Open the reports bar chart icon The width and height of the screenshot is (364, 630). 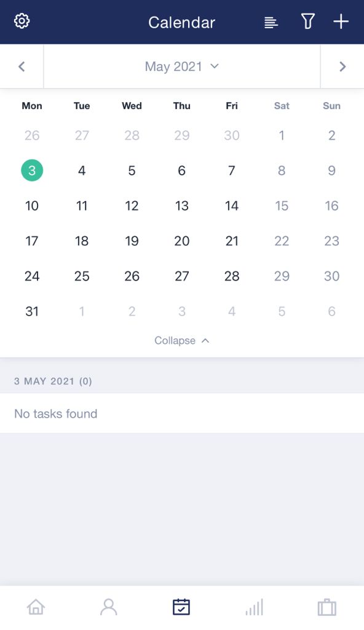(x=255, y=607)
